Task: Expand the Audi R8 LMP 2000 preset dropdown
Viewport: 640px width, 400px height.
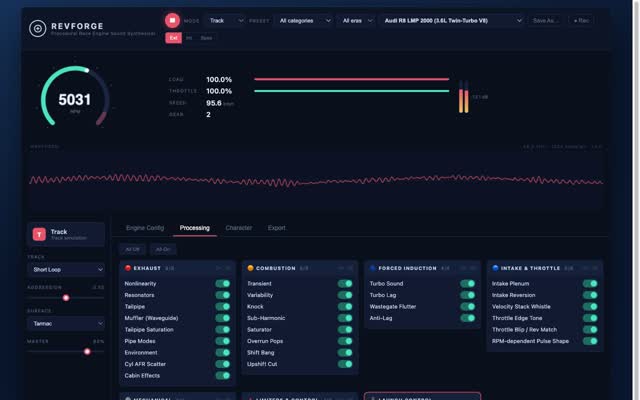Action: tap(452, 20)
